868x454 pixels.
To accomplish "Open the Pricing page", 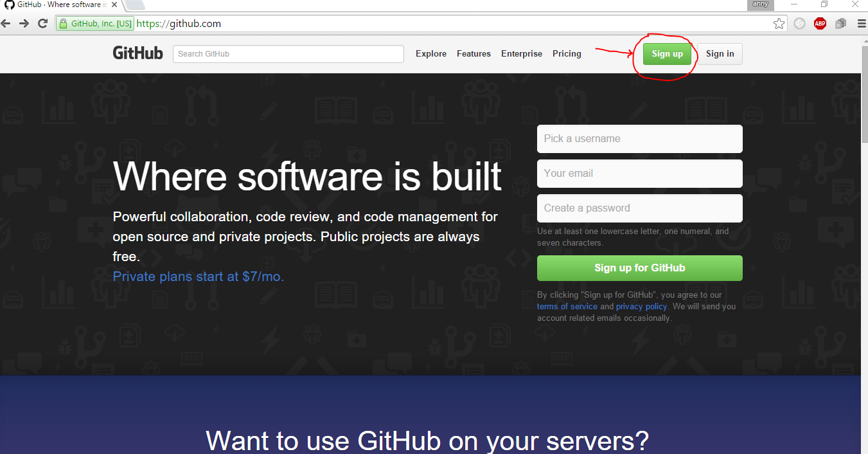I will [566, 53].
